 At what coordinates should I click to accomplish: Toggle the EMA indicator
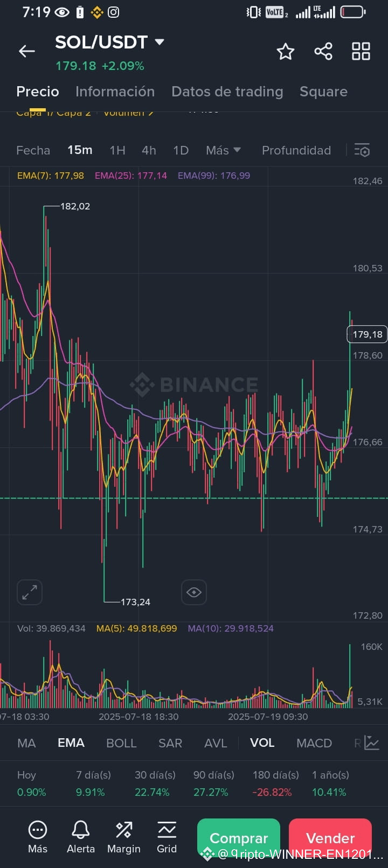click(71, 743)
